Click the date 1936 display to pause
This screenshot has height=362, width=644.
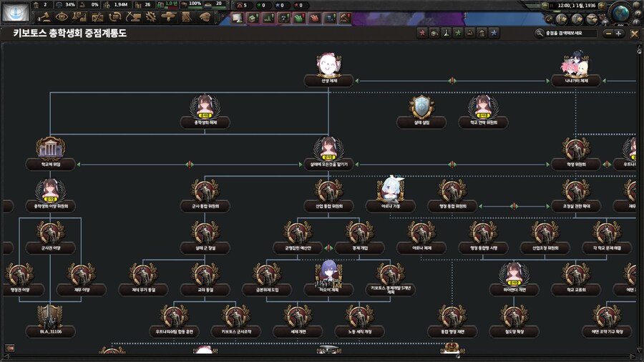[576, 6]
